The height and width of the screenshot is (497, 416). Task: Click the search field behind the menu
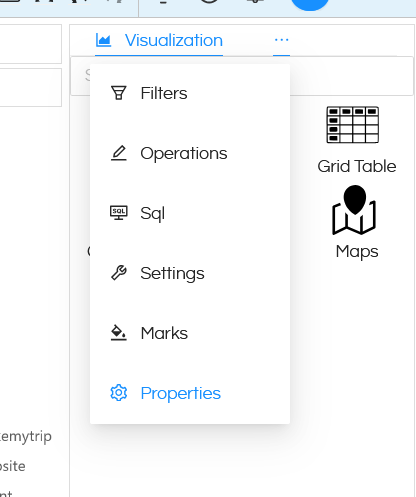351,76
